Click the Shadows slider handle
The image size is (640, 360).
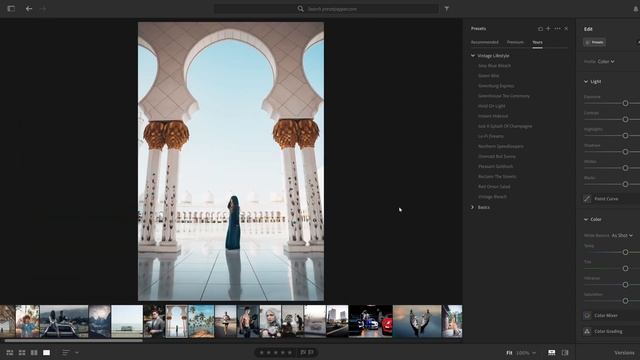pyautogui.click(x=625, y=152)
